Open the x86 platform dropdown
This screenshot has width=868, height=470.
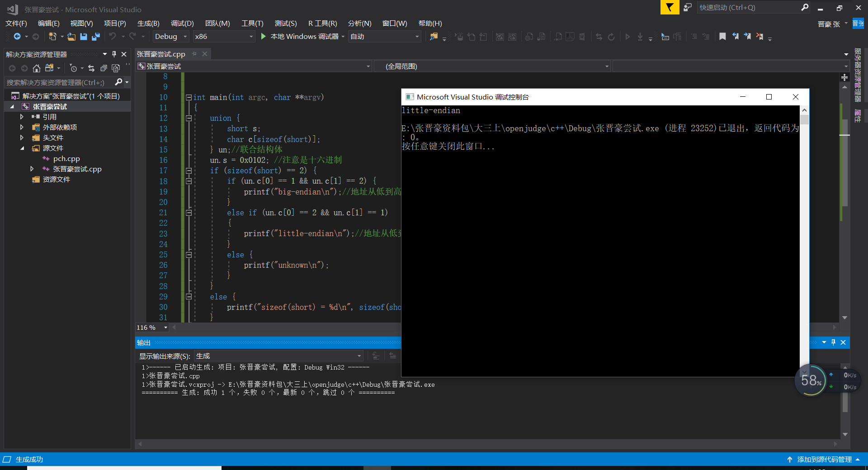tap(224, 37)
